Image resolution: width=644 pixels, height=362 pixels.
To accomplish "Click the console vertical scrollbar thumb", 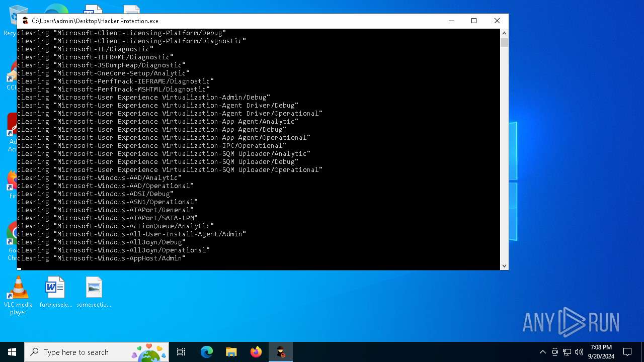I will pos(504,42).
